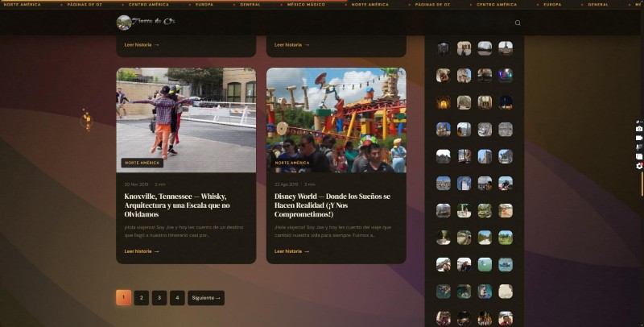Click the 22 Ago 2019 date text

(287, 184)
